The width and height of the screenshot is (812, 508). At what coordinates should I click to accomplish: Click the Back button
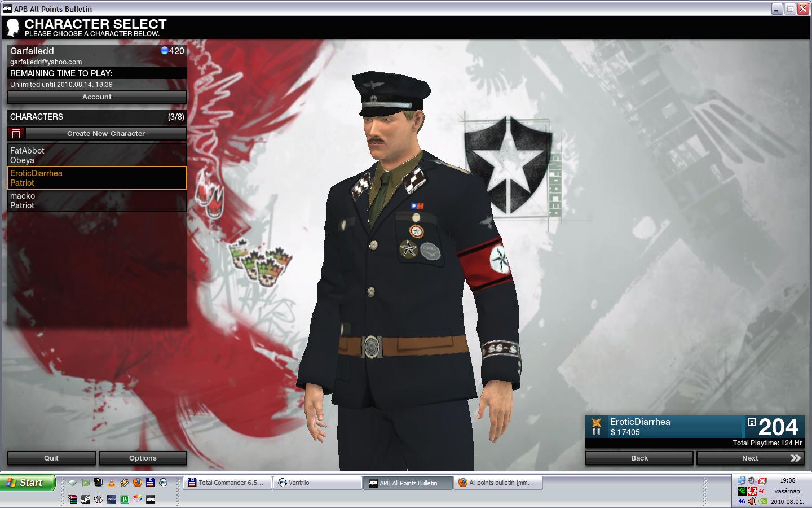(x=639, y=458)
